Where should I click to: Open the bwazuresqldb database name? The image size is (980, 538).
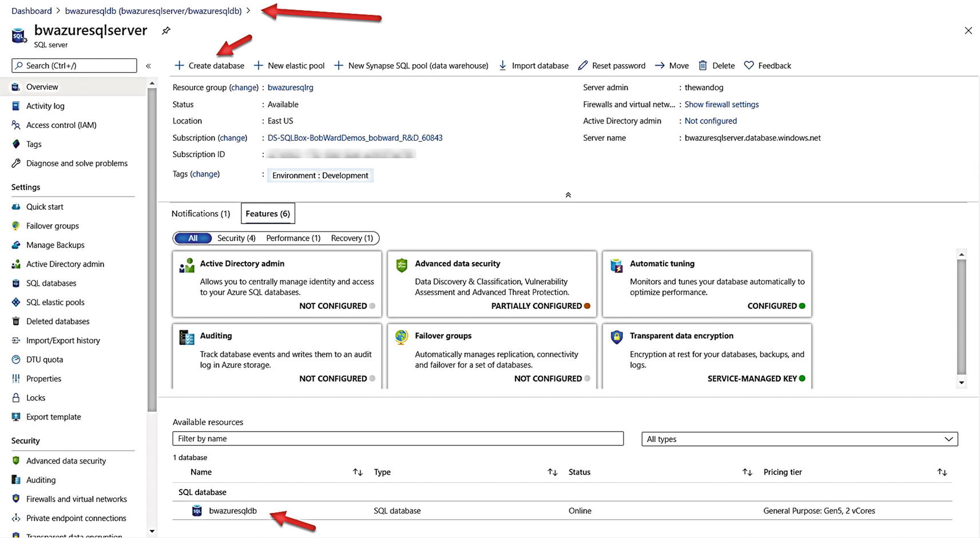coord(233,511)
